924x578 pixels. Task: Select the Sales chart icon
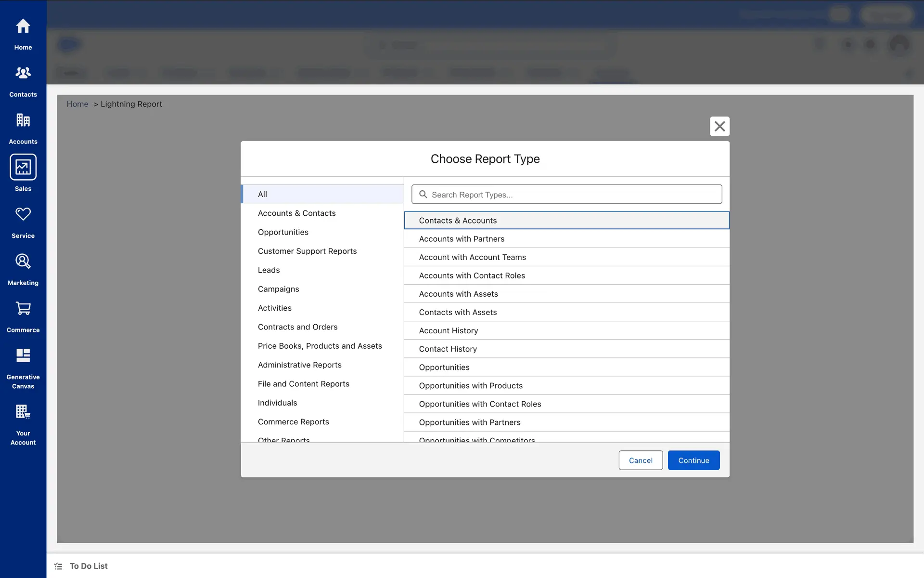23,167
